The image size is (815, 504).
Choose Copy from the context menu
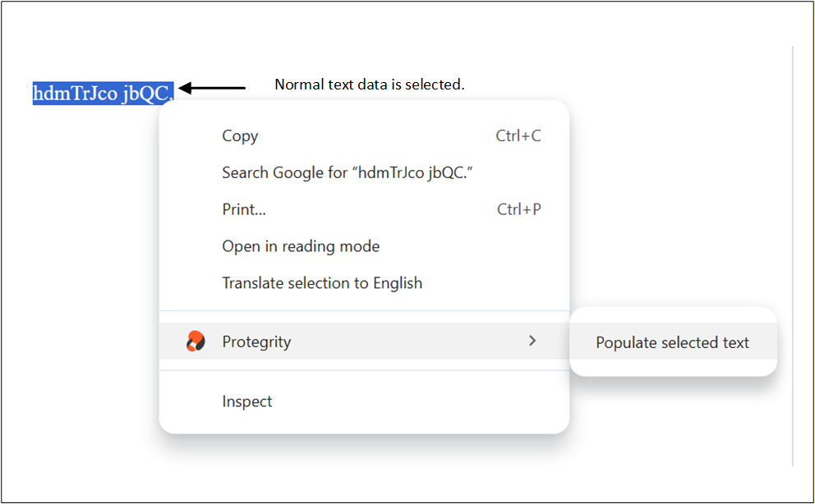pos(239,135)
